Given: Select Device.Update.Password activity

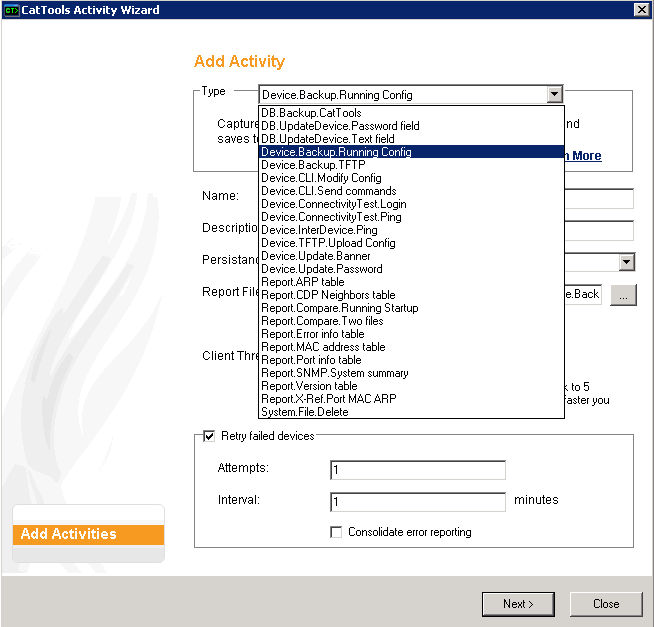Looking at the screenshot, I should pyautogui.click(x=411, y=269).
